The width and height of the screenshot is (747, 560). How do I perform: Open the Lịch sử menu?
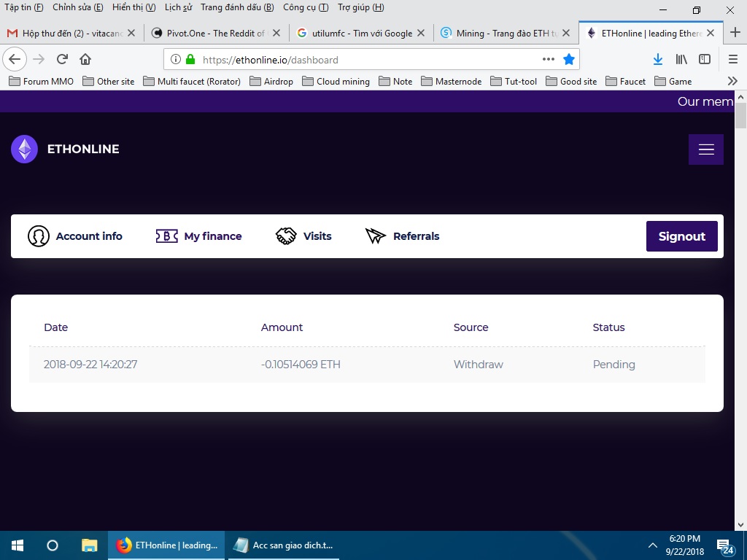tap(178, 7)
